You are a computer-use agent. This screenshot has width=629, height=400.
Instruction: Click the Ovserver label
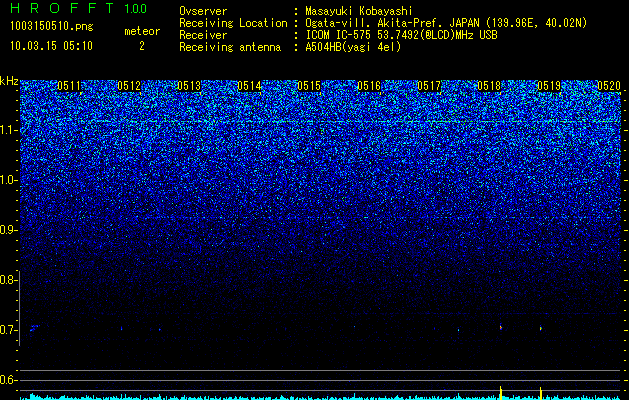click(203, 11)
